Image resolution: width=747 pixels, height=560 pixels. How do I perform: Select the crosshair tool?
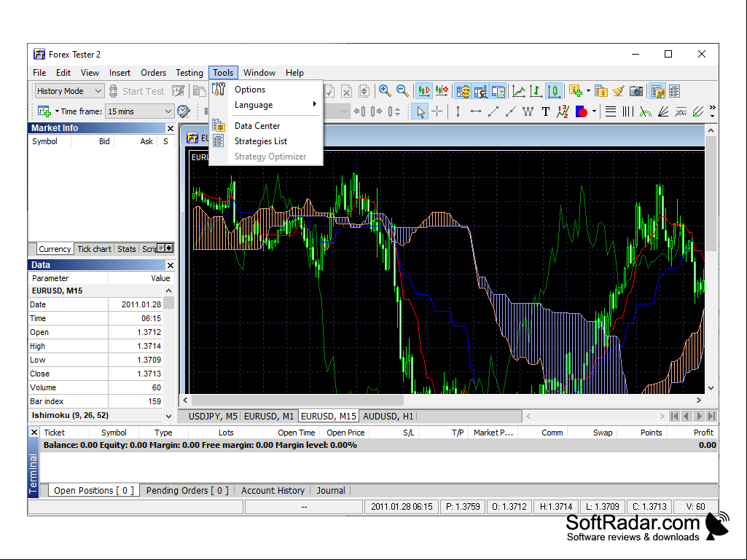[437, 112]
